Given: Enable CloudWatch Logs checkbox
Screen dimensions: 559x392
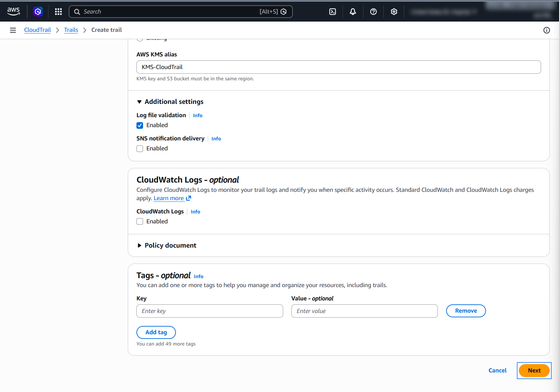Looking at the screenshot, I should click(x=140, y=221).
